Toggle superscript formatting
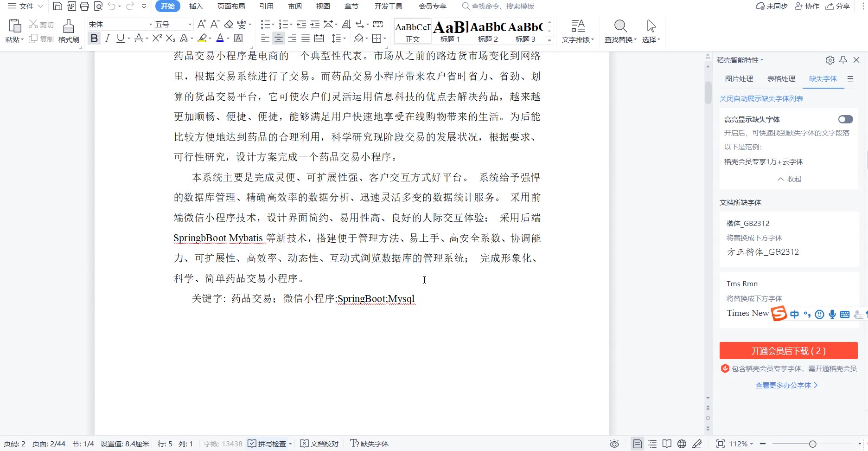The image size is (868, 451). coord(157,39)
